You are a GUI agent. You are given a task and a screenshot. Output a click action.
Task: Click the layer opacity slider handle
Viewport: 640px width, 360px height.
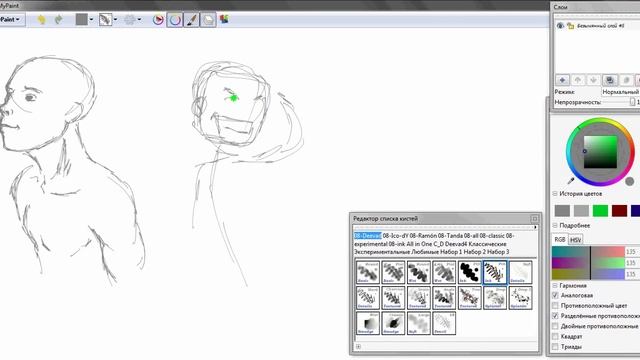tap(632, 102)
